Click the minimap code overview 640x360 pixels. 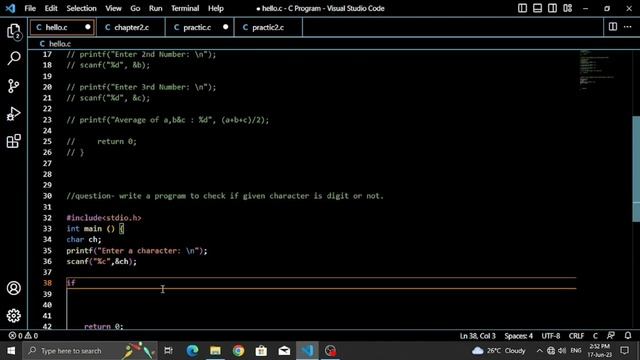[596, 69]
